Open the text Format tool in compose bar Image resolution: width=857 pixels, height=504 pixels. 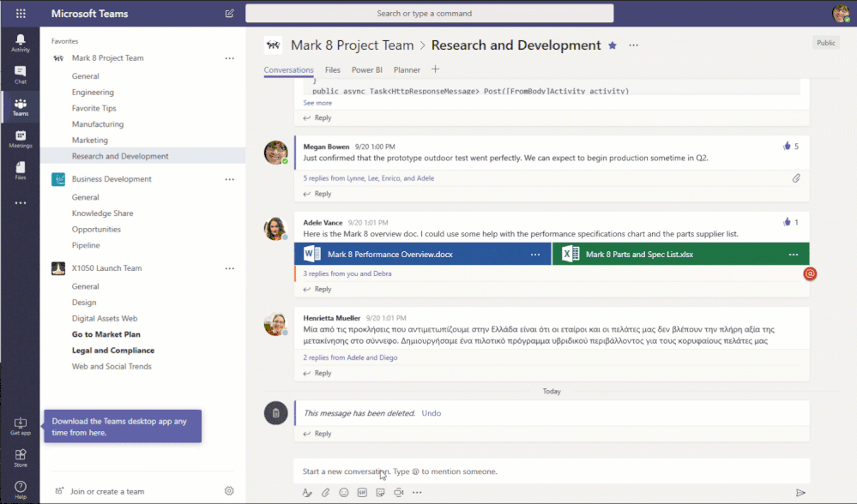click(307, 493)
